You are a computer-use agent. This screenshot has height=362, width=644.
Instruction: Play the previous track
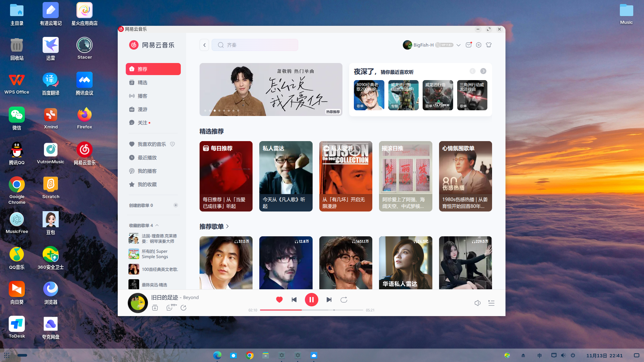294,300
